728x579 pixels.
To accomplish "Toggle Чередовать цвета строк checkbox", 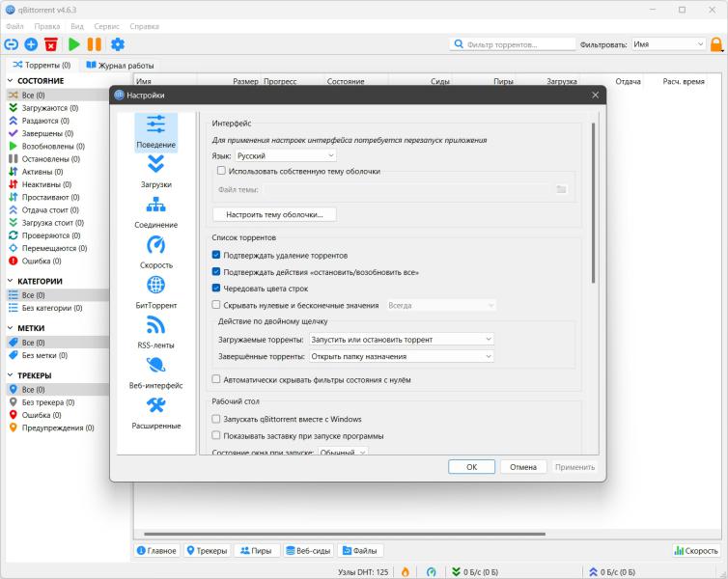I will tap(216, 289).
